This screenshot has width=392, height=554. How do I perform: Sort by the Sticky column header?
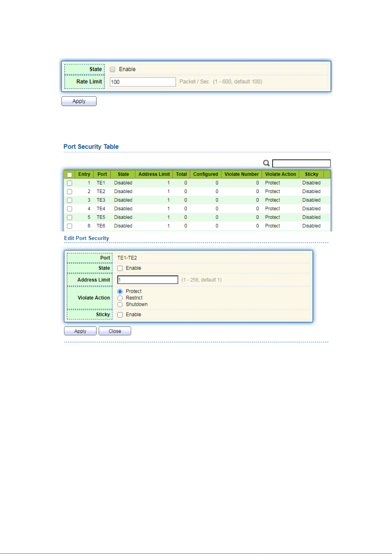click(x=311, y=174)
